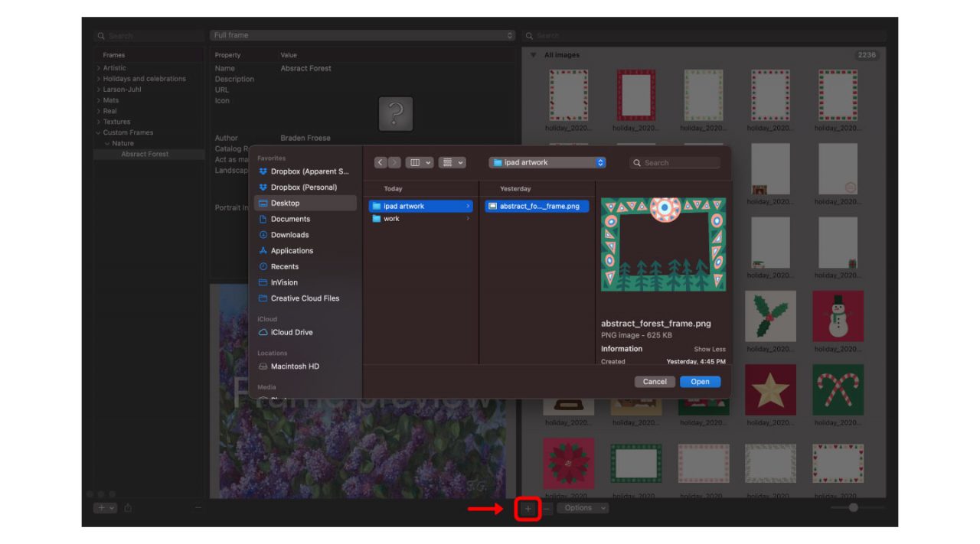
Task: Click the Open button in the dialog
Action: click(699, 381)
